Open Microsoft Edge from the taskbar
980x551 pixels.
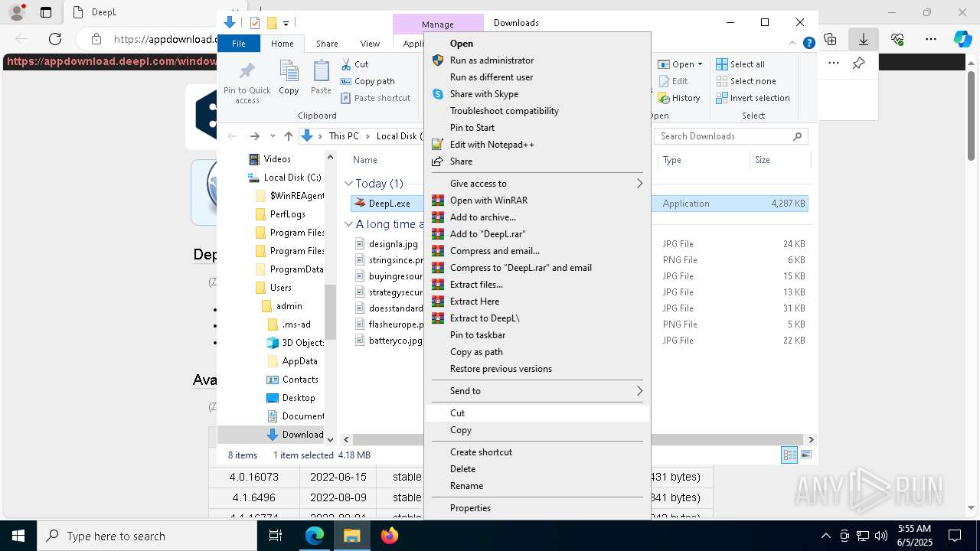tap(315, 536)
